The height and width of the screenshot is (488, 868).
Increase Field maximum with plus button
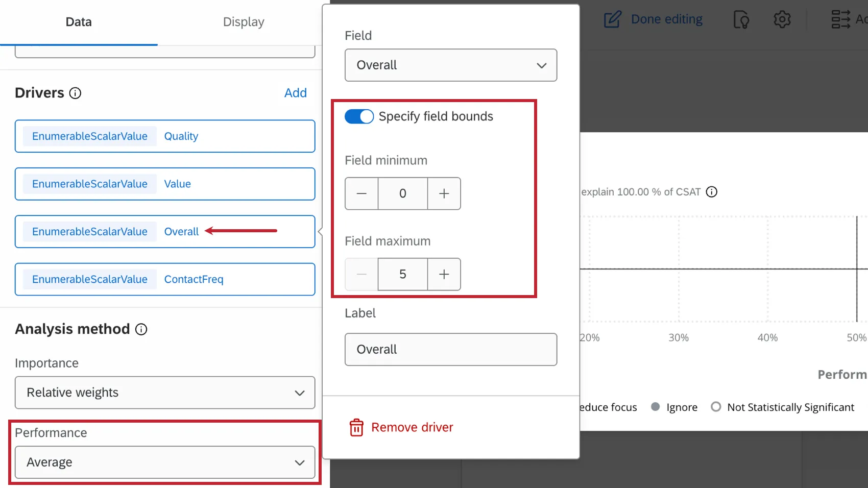click(444, 274)
